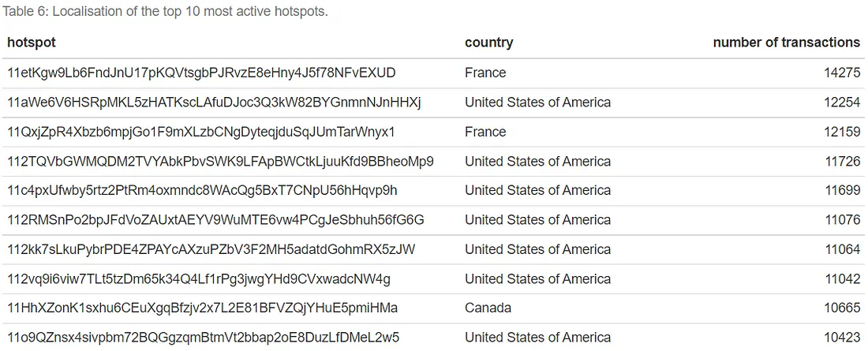Select the hotspot starting with 11o9QZnsx4

[x=203, y=338]
